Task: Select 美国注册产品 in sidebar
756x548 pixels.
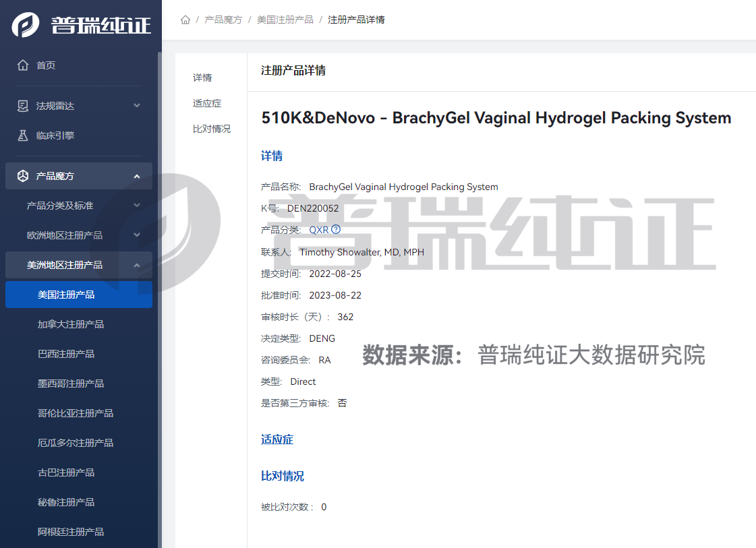Action: coord(79,295)
